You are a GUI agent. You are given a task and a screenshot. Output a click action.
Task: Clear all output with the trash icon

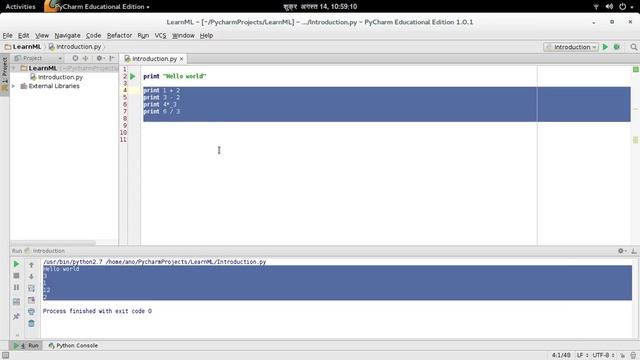point(31,324)
